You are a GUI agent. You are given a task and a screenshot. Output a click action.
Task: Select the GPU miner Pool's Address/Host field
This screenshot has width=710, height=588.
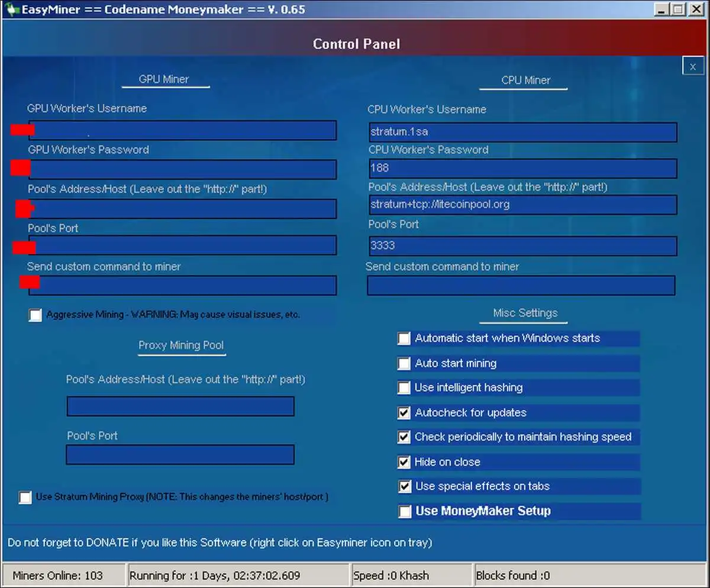click(182, 209)
